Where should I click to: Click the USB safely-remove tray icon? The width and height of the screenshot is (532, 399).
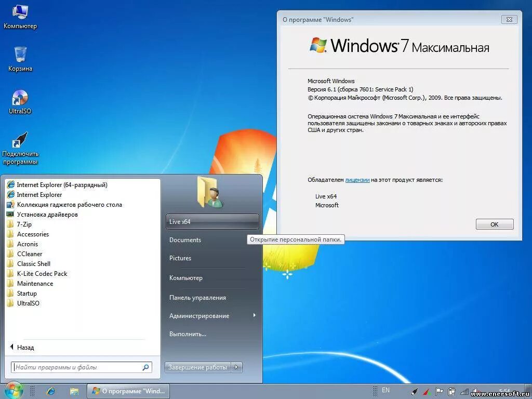pos(414,392)
